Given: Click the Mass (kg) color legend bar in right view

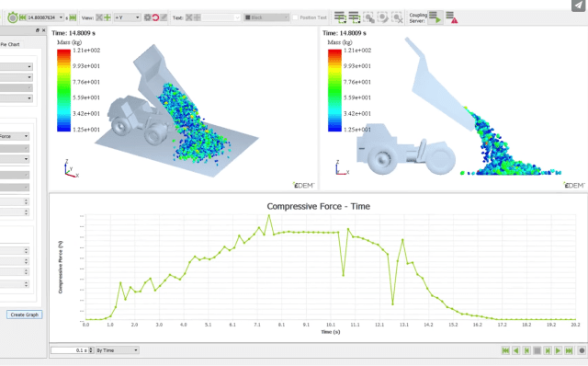Looking at the screenshot, I should 334,90.
